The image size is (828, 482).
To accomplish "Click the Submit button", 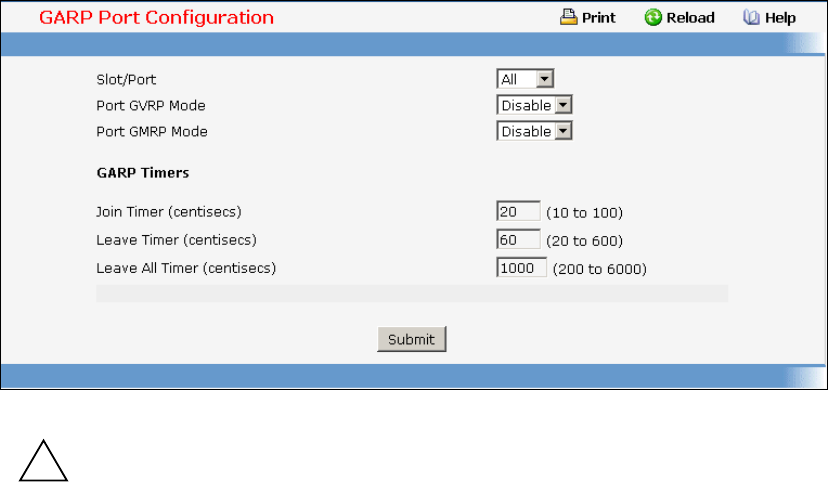I will point(411,339).
